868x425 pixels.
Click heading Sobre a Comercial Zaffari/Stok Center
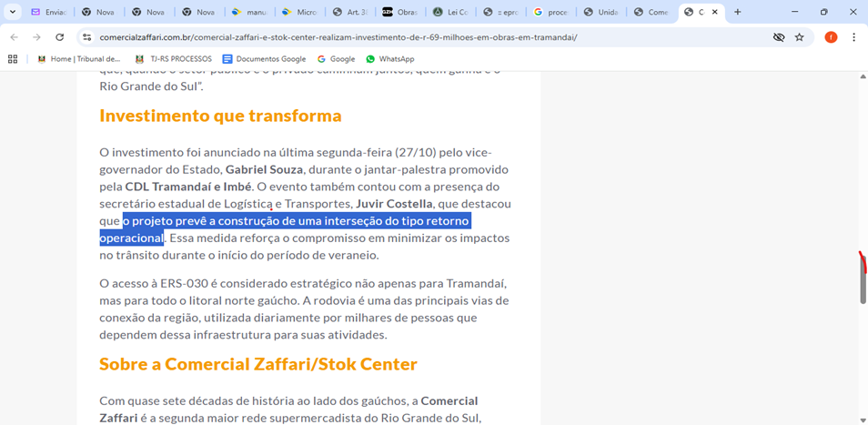(258, 364)
